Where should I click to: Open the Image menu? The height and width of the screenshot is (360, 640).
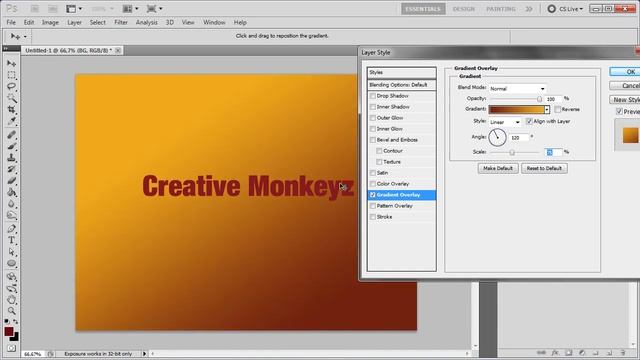tap(50, 22)
